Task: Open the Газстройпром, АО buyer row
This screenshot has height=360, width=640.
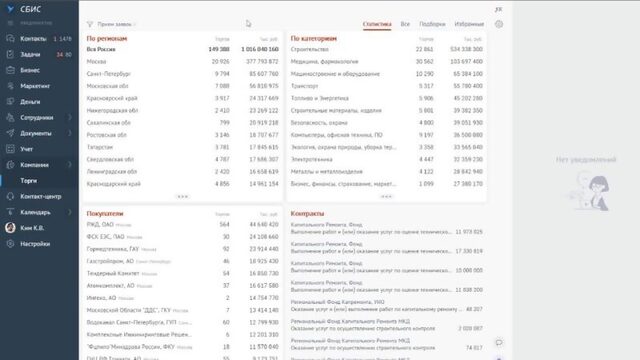Action: (182, 261)
